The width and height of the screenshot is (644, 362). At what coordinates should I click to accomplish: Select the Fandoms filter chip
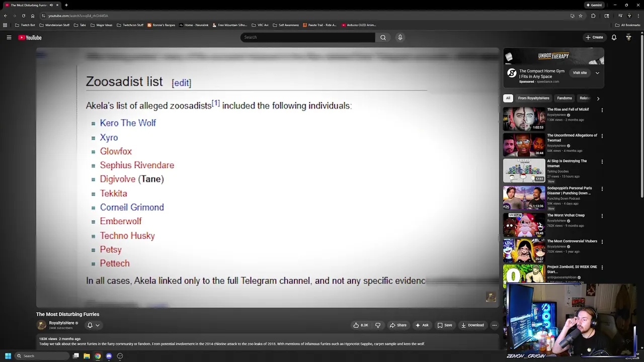pyautogui.click(x=565, y=99)
